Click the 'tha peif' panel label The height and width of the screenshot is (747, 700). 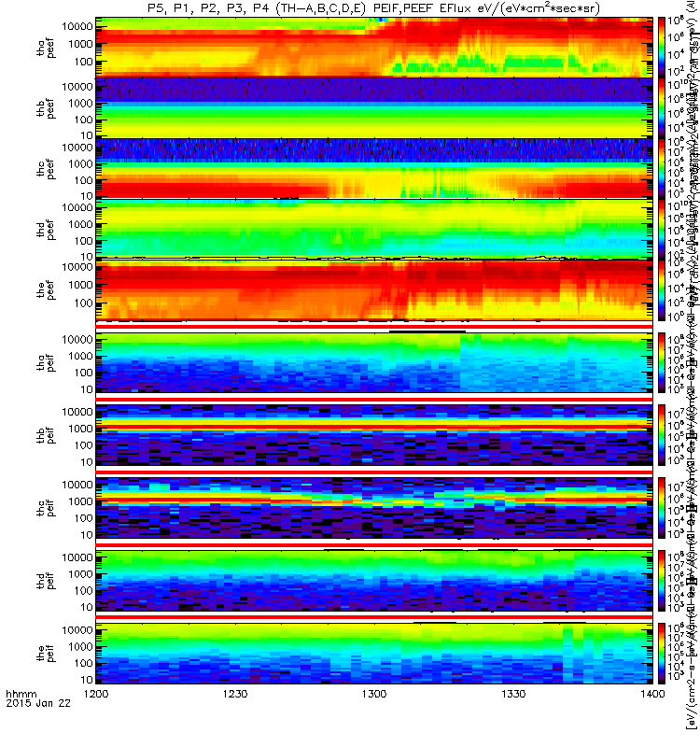[x=46, y=362]
